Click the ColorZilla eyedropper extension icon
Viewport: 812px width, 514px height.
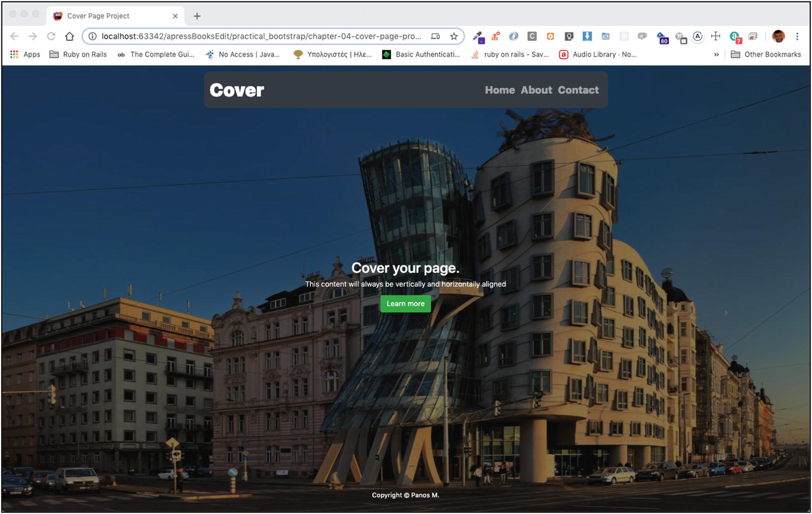pyautogui.click(x=478, y=36)
